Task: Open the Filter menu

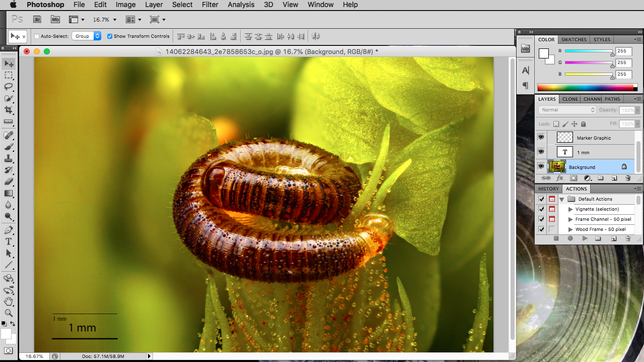Action: (x=210, y=5)
